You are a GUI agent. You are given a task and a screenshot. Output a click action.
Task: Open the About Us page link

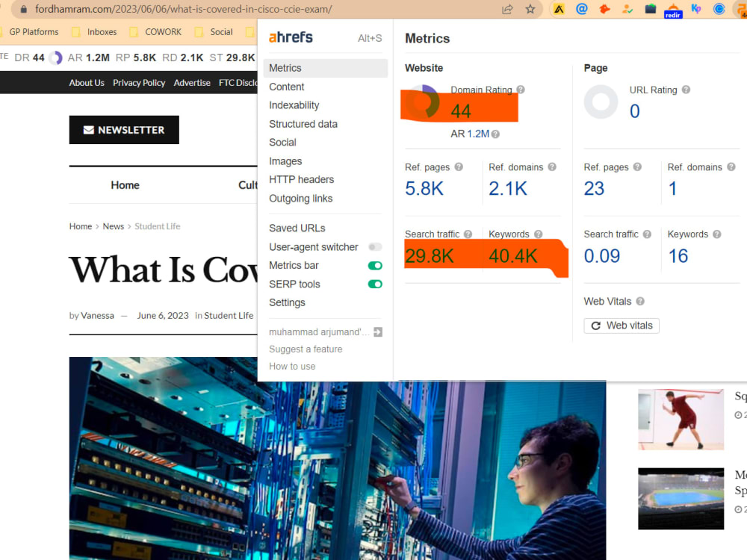pos(87,83)
